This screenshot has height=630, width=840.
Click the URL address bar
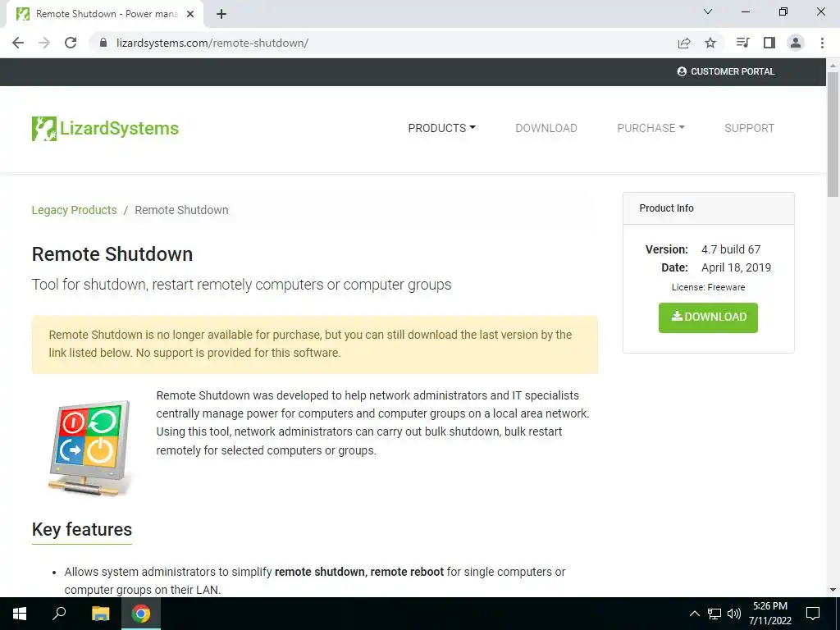point(381,43)
